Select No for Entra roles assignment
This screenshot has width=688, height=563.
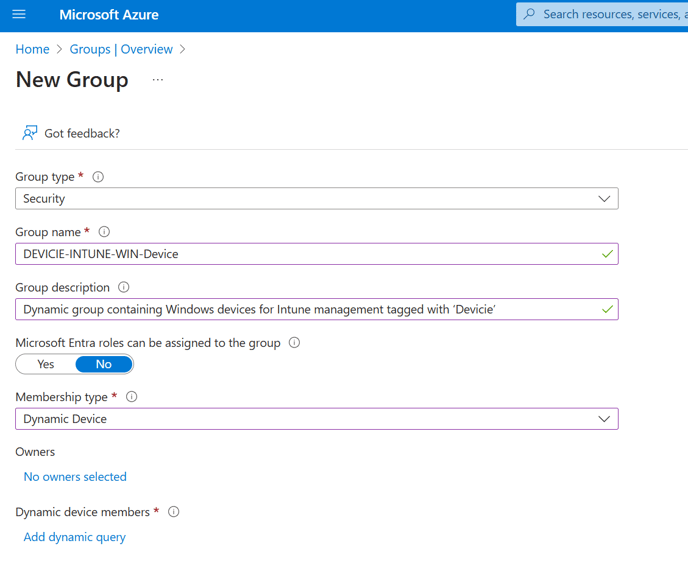pos(104,364)
